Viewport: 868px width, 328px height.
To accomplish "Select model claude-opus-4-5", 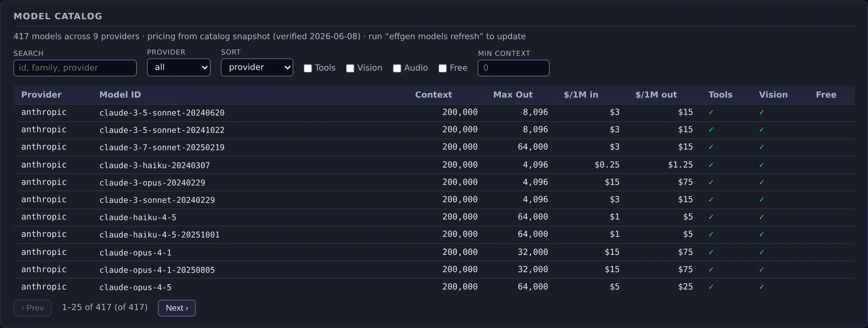I will pos(135,287).
